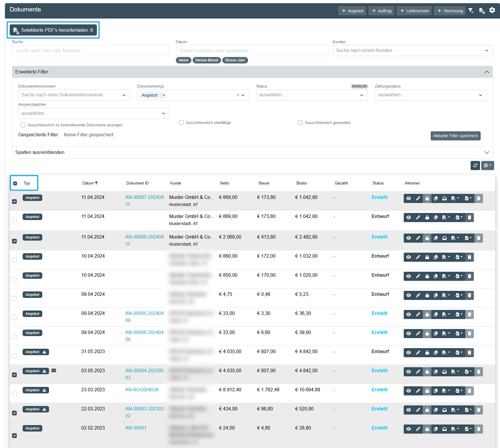Click duplicate icon for the AN-6GG0H6GK row
The width and height of the screenshot is (500, 448).
436,391
